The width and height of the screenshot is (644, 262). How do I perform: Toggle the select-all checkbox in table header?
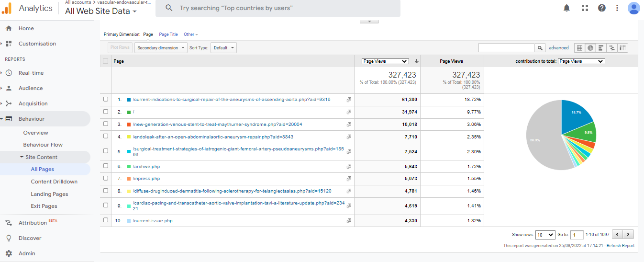pyautogui.click(x=106, y=61)
